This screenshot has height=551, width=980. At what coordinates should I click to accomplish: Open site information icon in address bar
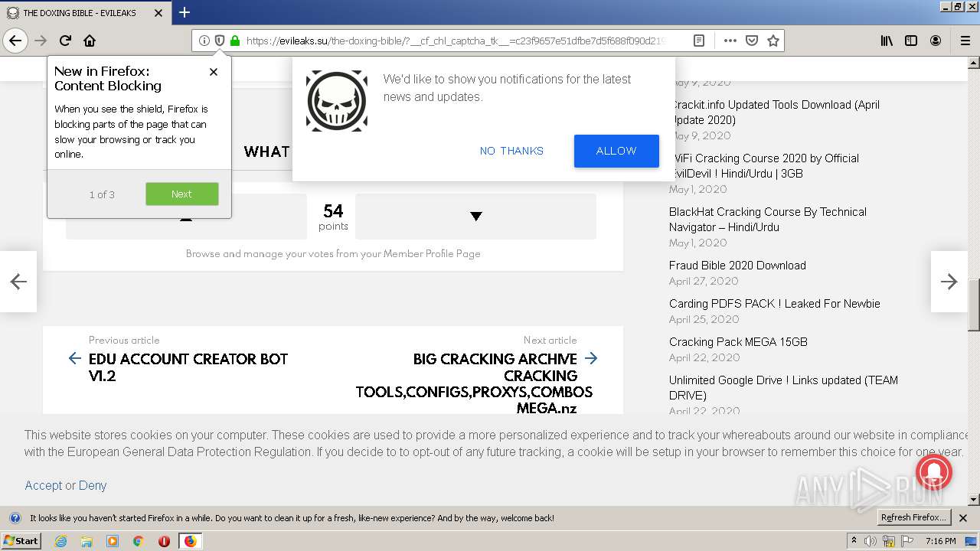click(x=204, y=41)
